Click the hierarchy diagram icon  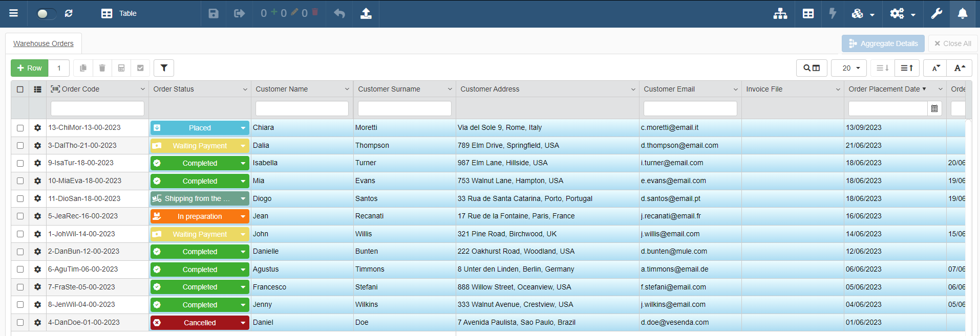click(x=780, y=14)
